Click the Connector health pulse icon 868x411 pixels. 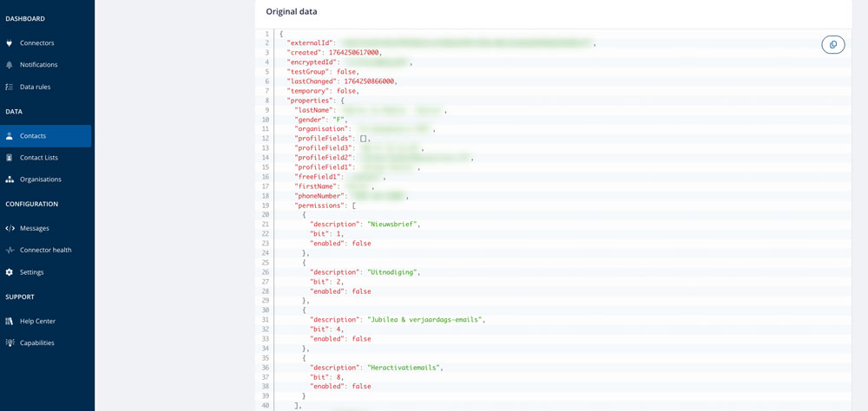(x=9, y=250)
